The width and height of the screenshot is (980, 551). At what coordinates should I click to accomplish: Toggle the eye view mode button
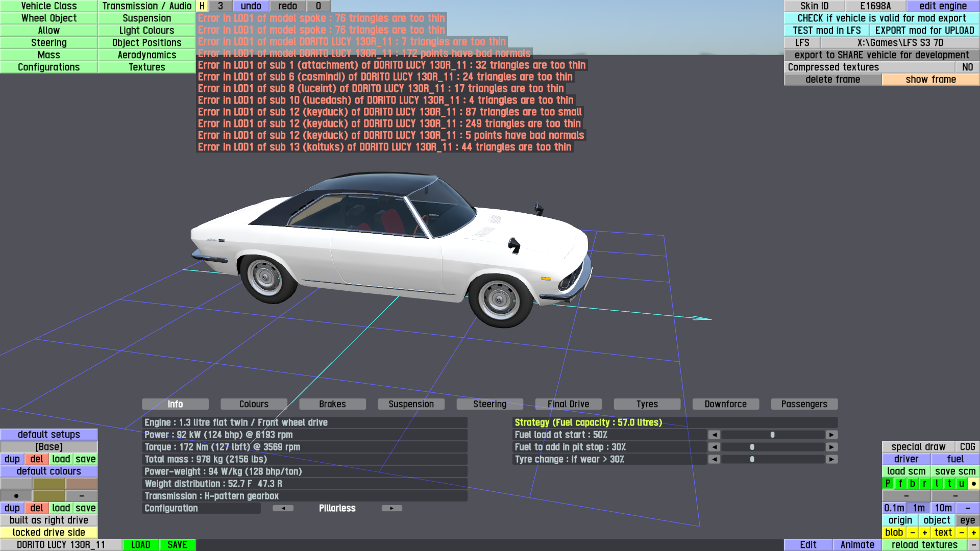(967, 520)
